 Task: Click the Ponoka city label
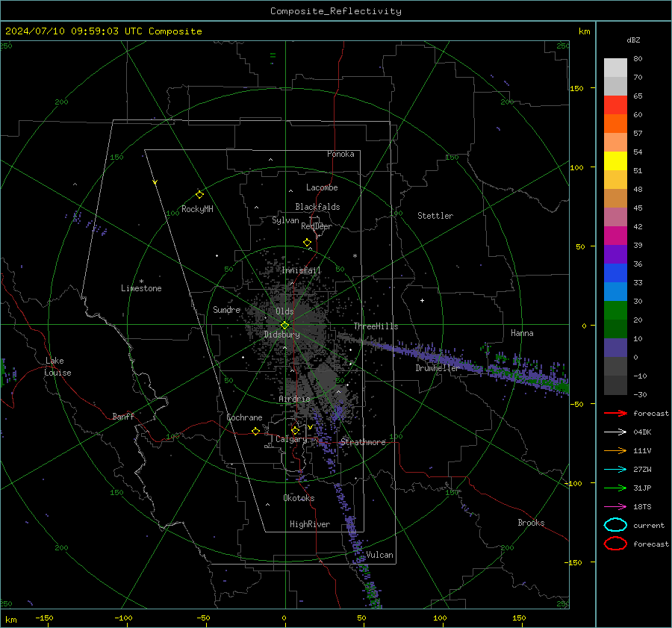340,154
